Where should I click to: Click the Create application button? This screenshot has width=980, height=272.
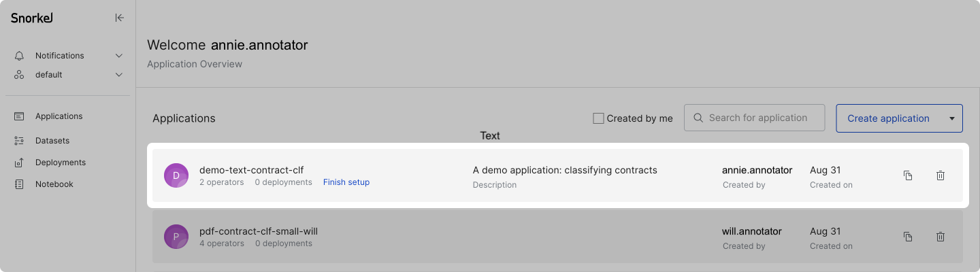pyautogui.click(x=888, y=118)
